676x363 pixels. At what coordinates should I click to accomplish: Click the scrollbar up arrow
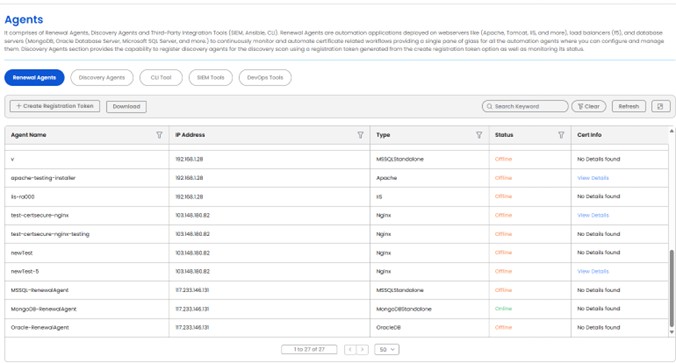pyautogui.click(x=671, y=131)
